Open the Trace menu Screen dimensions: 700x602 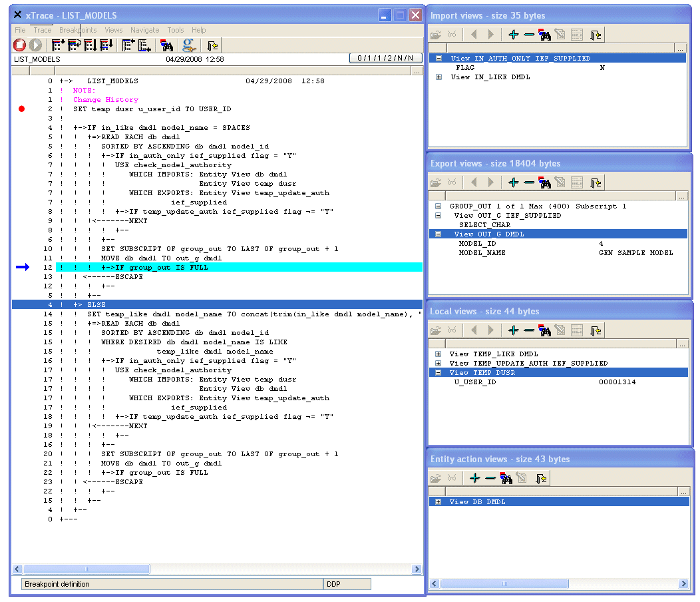click(x=42, y=30)
